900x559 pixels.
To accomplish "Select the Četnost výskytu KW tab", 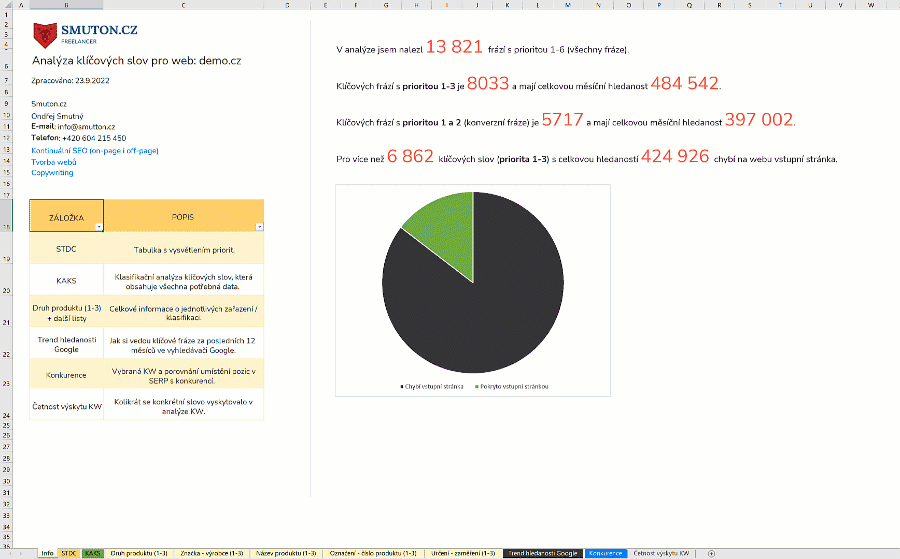I will coord(661,553).
